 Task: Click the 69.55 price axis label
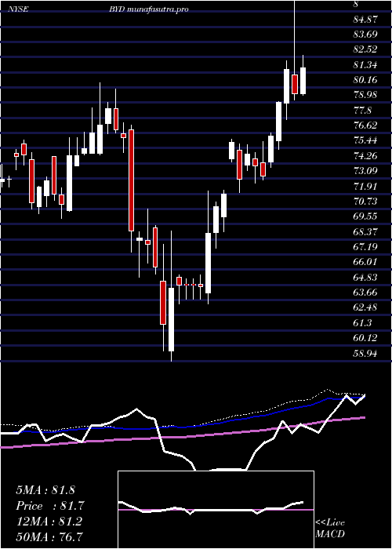tap(365, 216)
